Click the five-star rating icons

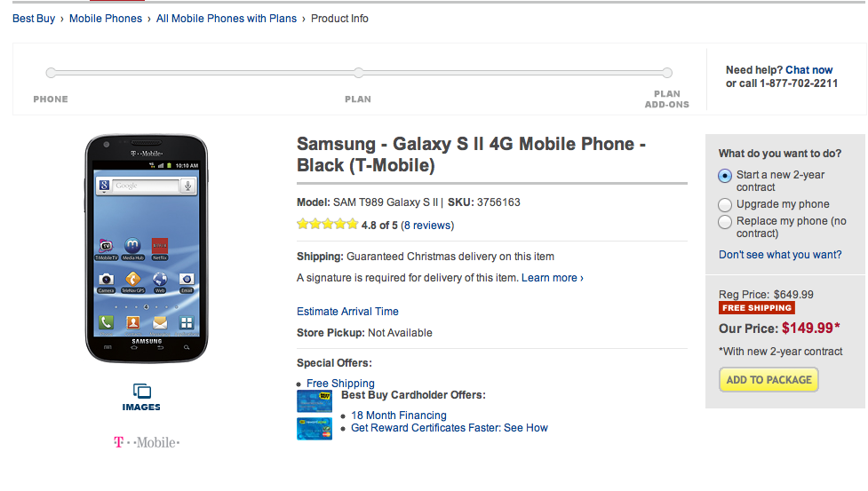[x=327, y=225]
